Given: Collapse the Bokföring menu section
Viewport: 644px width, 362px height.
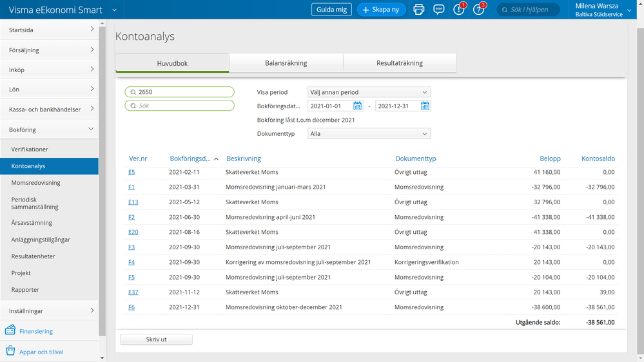Looking at the screenshot, I should click(x=49, y=129).
